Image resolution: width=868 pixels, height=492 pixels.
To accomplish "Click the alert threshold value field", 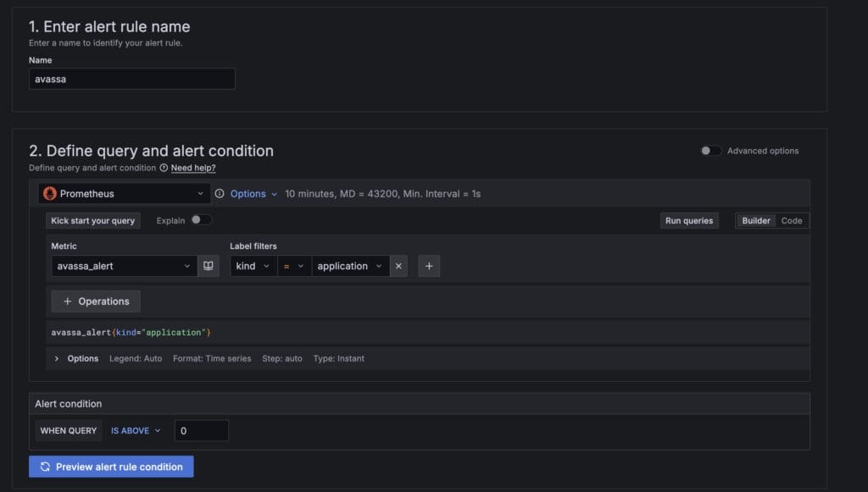I will pos(201,430).
